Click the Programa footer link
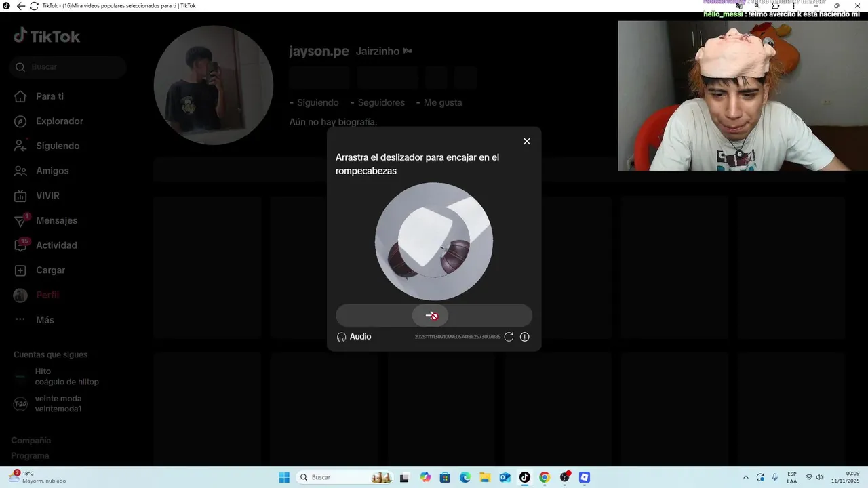Screen dimensions: 868x488 [30, 456]
